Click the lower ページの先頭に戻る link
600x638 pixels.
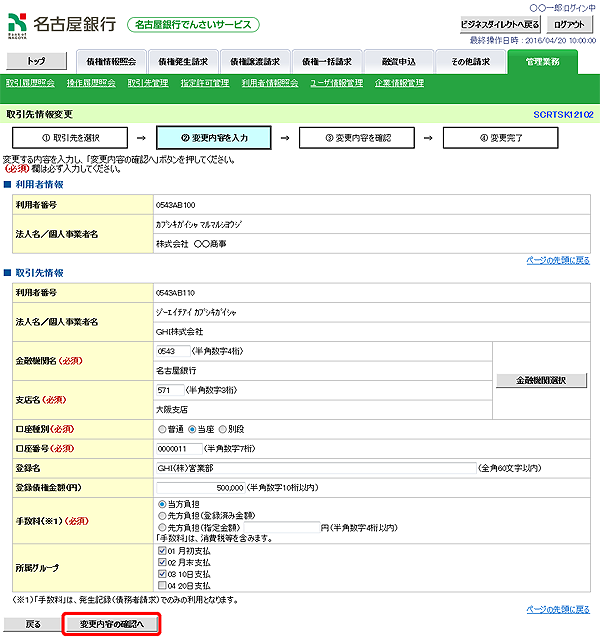point(558,610)
